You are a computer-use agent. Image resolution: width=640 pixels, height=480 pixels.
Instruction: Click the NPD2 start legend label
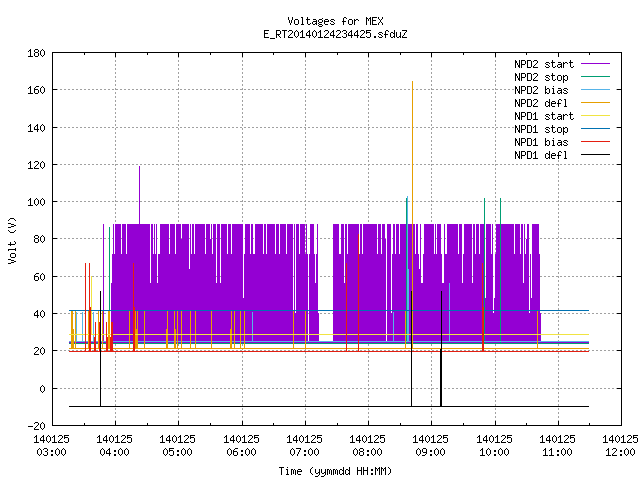coord(544,64)
